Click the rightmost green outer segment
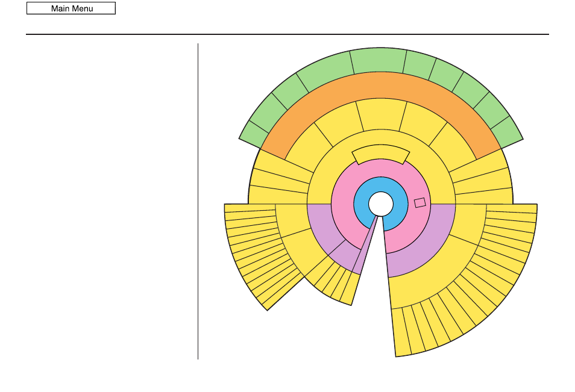The height and width of the screenshot is (392, 575). click(x=507, y=133)
